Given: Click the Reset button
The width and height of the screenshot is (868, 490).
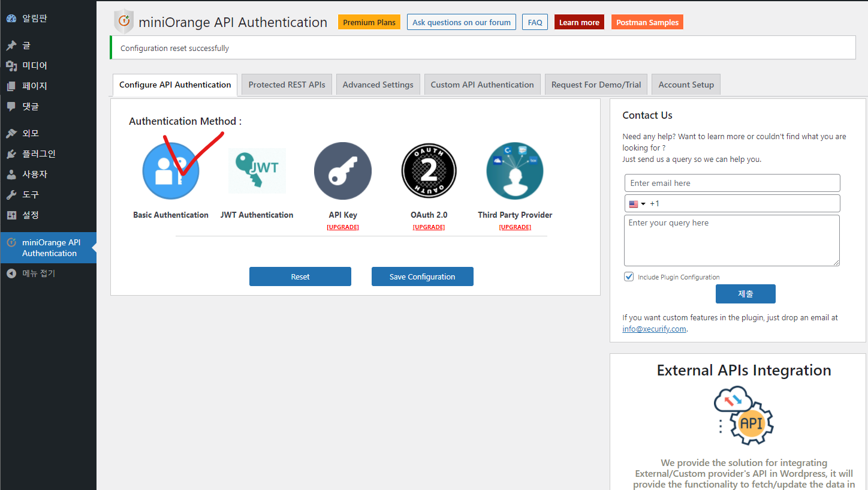Looking at the screenshot, I should (300, 276).
